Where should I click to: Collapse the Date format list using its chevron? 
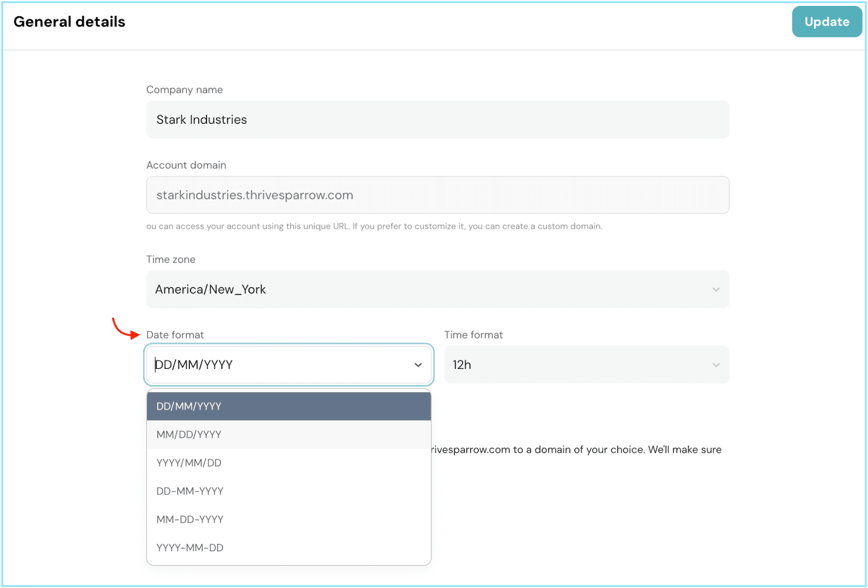click(418, 365)
